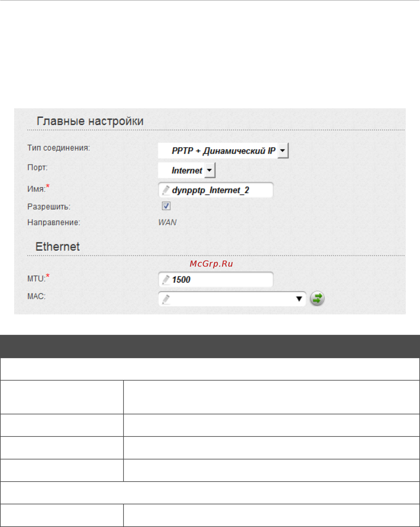Click the Имя field dynpptp_Internet_2
420x527 pixels.
(216, 190)
